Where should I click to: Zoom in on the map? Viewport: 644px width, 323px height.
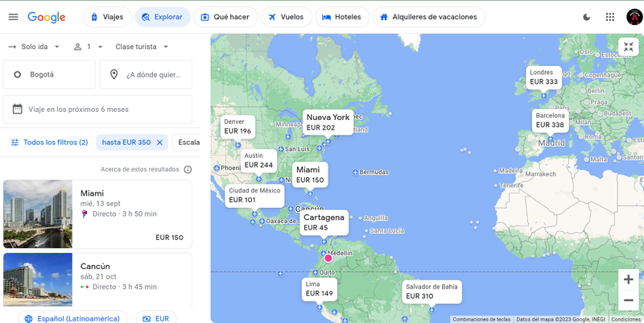pos(628,280)
